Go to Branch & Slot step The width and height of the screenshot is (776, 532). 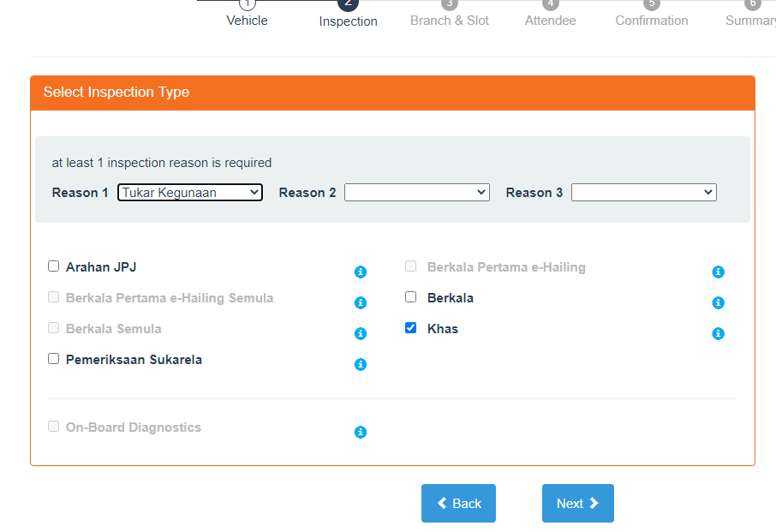pos(450,14)
